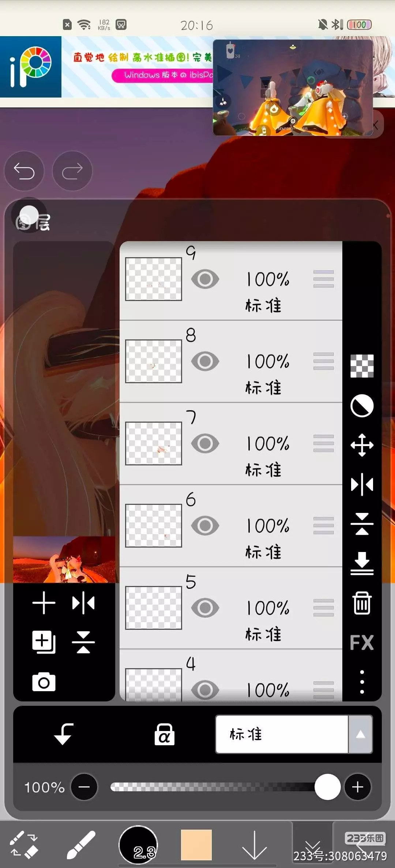The image size is (395, 868).
Task: Open the 标准 blend mode dropdown
Action: 294,734
